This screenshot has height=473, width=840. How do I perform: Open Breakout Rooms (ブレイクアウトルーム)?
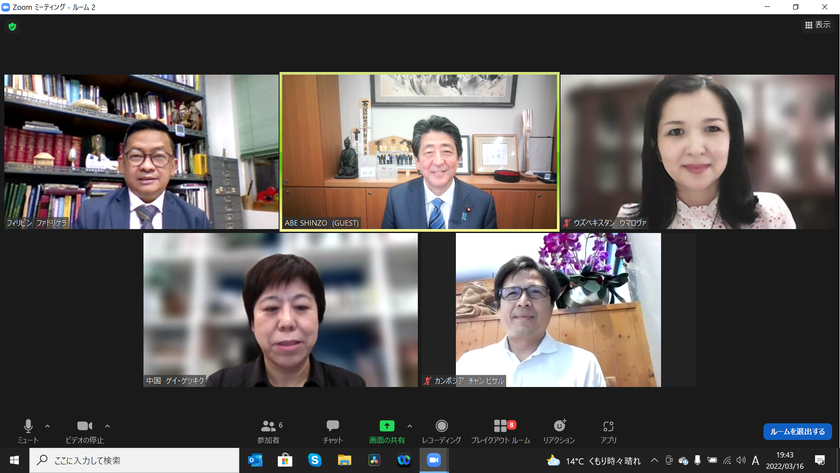click(500, 431)
